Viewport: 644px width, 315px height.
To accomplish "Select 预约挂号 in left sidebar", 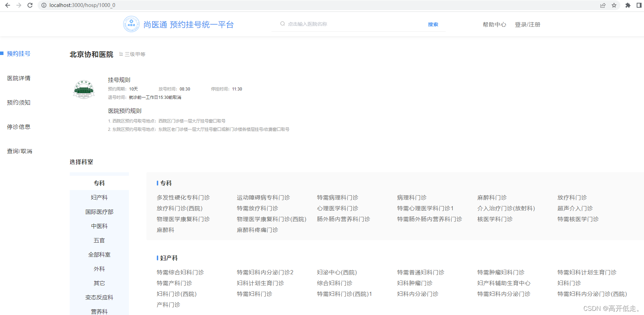I will click(19, 54).
